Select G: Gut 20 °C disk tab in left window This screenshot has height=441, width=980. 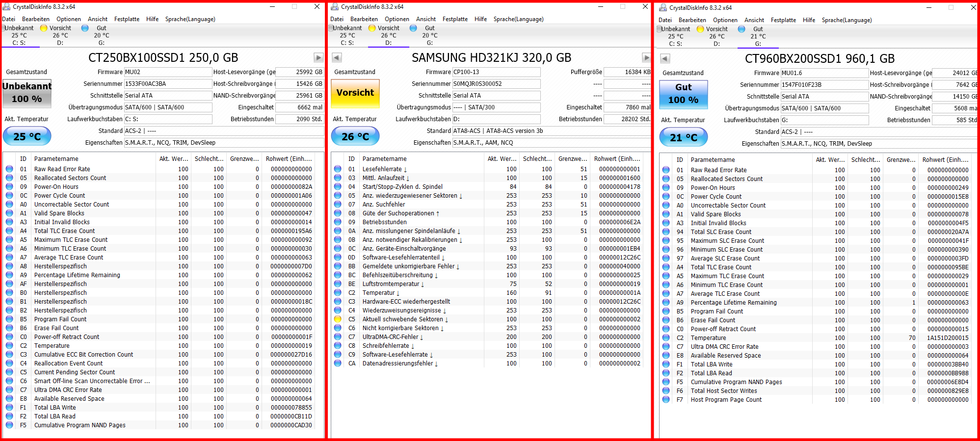102,35
